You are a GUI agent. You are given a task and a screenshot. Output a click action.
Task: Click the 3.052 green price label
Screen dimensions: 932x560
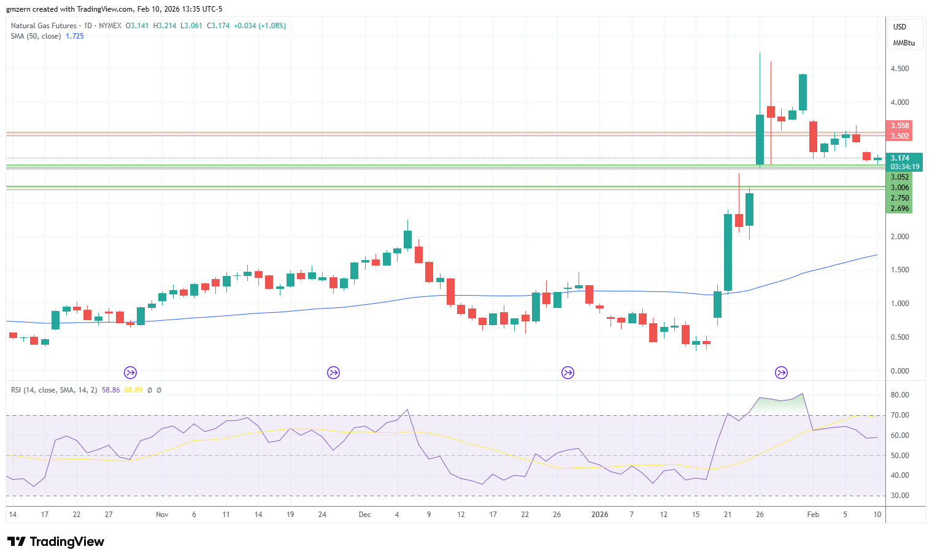(900, 177)
